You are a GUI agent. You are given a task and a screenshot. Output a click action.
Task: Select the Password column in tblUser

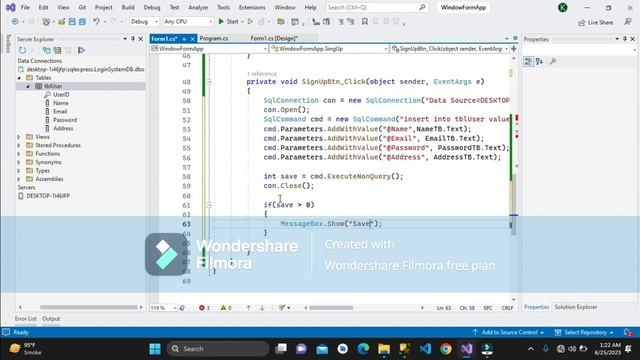point(65,120)
